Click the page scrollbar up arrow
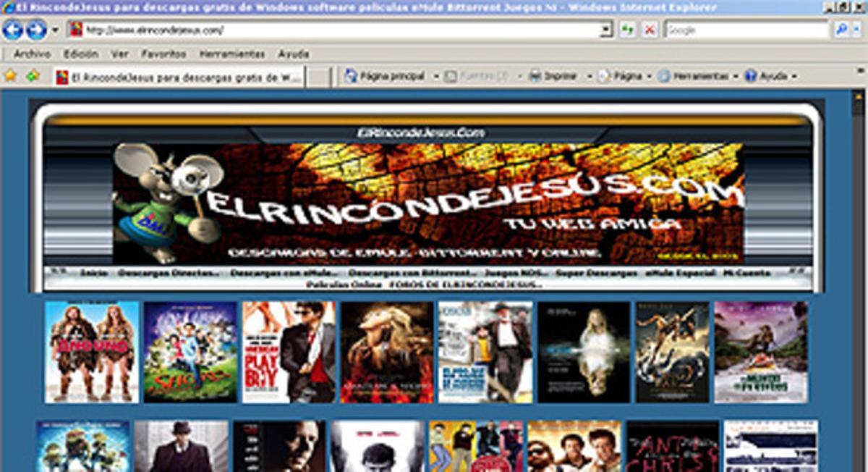 tap(859, 97)
